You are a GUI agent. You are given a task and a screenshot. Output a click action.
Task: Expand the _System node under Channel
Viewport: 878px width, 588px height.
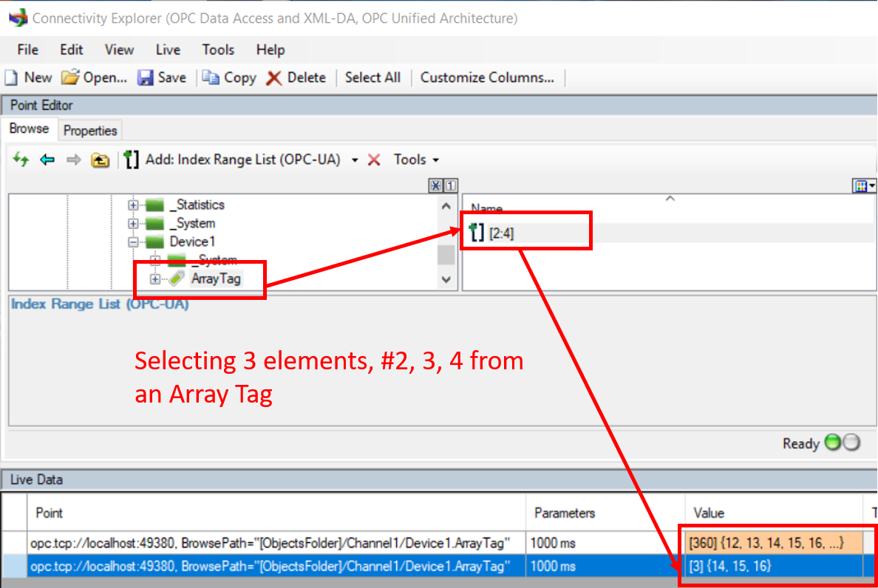coord(133,223)
